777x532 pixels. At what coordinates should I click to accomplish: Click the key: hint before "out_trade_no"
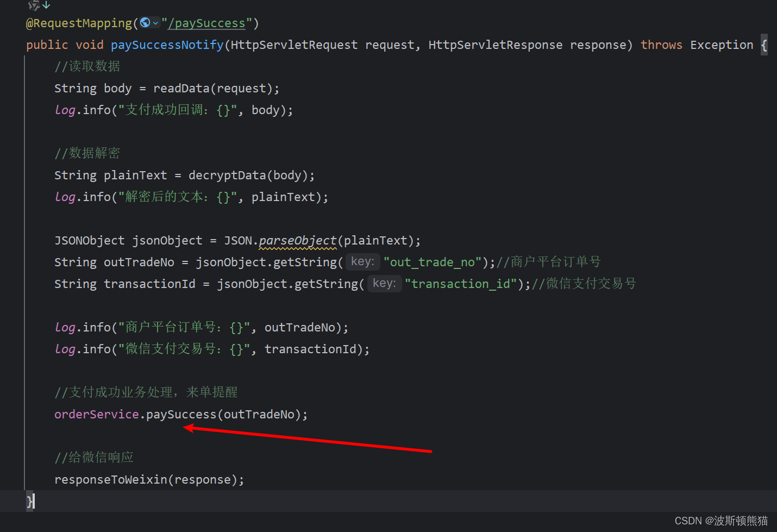[363, 262]
